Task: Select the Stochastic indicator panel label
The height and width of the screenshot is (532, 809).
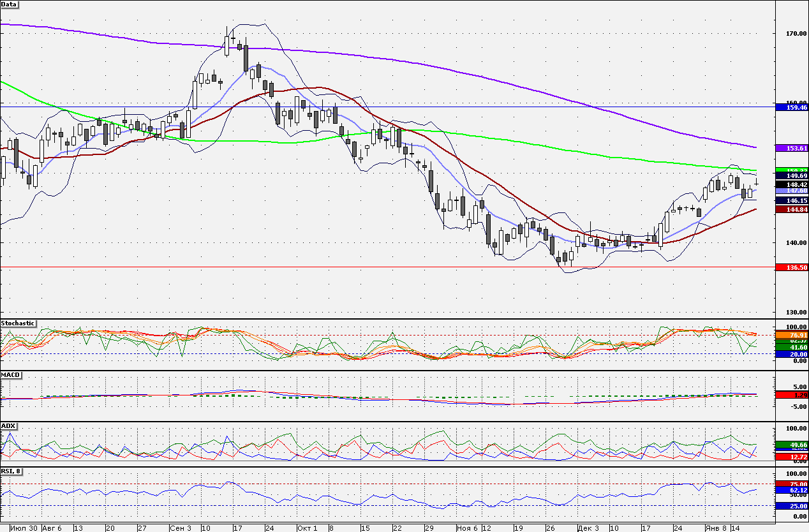Action: pos(18,323)
